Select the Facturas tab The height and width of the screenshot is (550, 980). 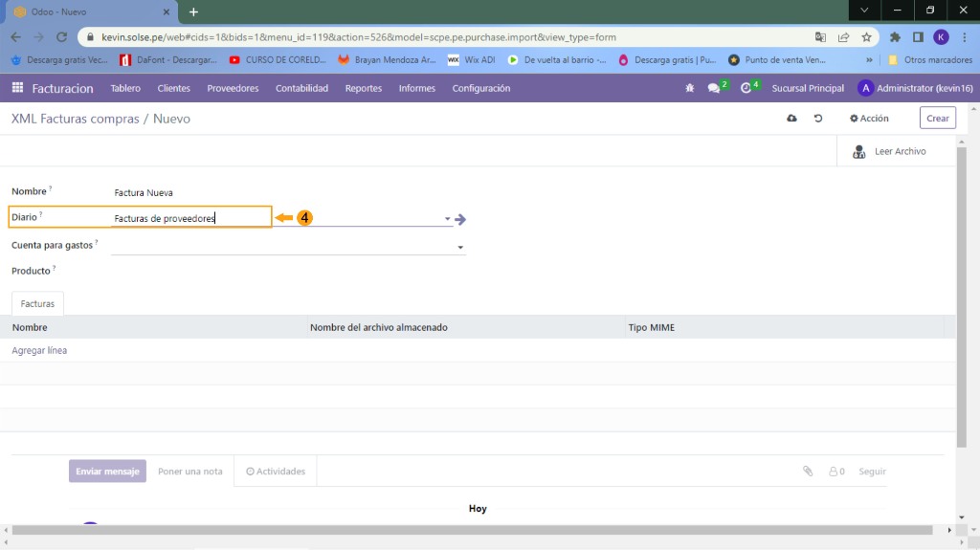tap(37, 303)
